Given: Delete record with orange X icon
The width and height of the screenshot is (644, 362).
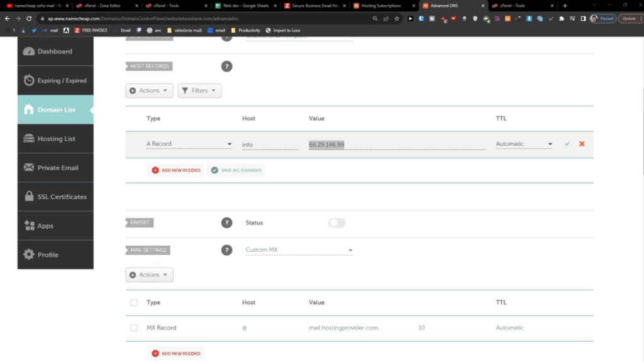Looking at the screenshot, I should coord(582,144).
